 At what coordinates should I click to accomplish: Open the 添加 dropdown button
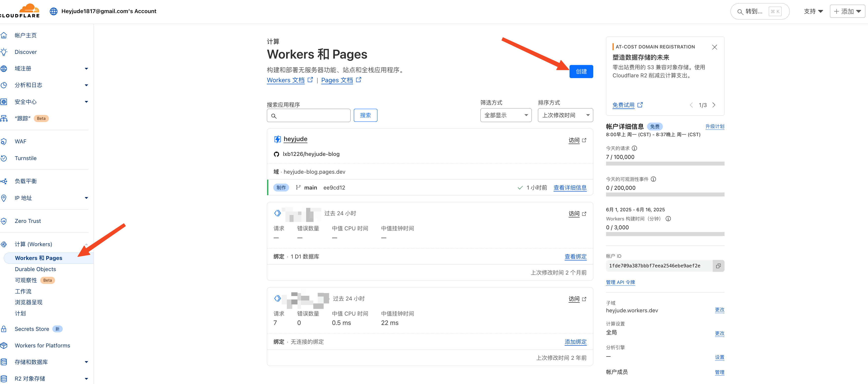[x=848, y=11]
